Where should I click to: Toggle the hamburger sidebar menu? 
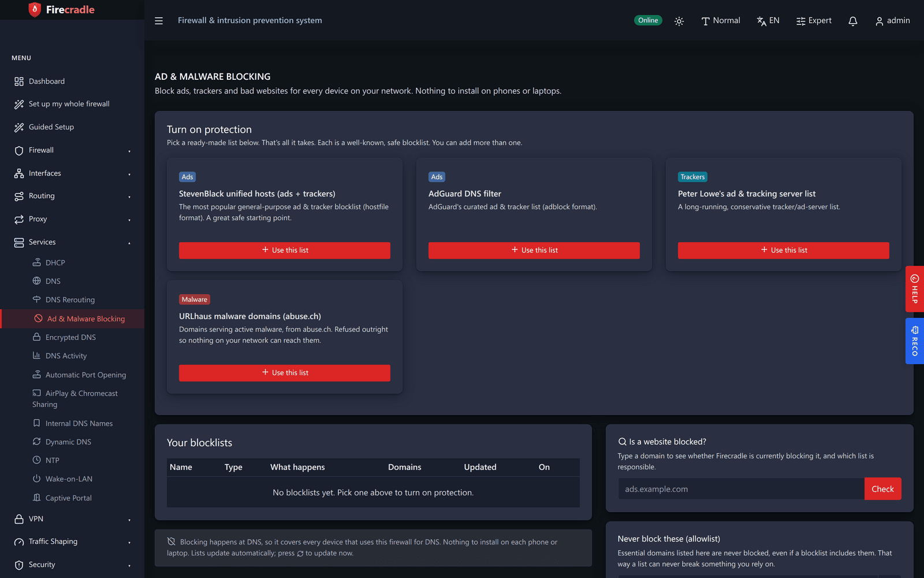pyautogui.click(x=159, y=21)
